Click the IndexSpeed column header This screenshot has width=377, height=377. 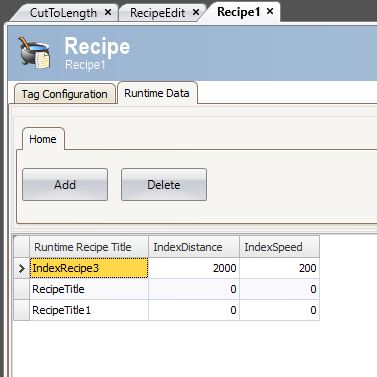[x=279, y=247]
